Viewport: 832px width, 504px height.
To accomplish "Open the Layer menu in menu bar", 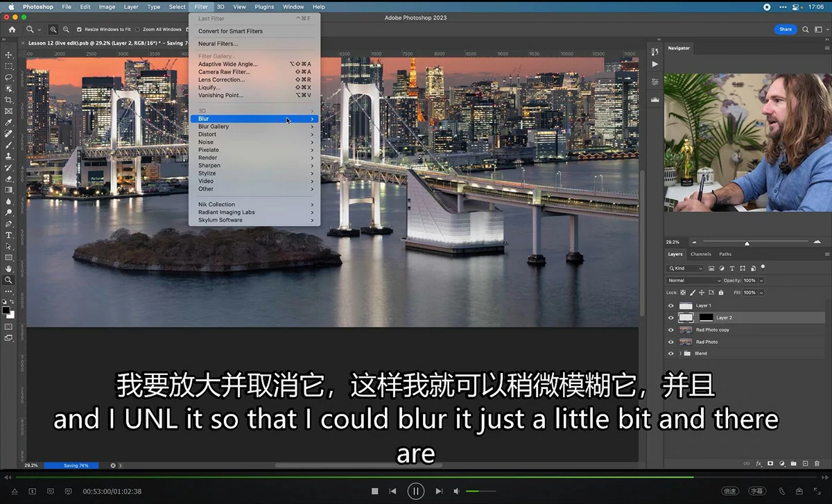I will [x=131, y=7].
